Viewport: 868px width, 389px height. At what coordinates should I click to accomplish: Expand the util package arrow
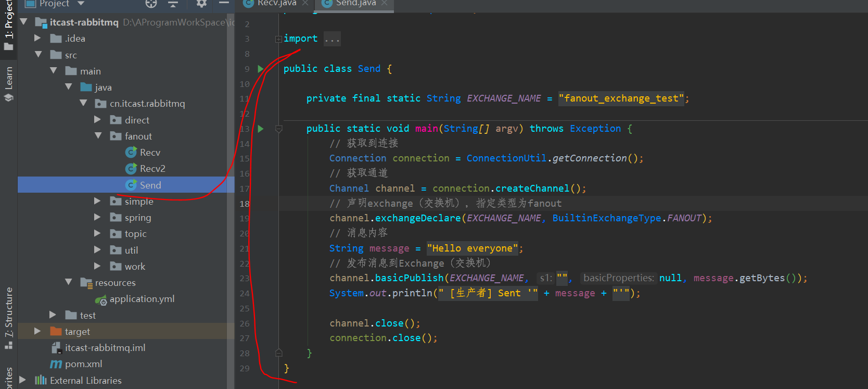pyautogui.click(x=98, y=250)
